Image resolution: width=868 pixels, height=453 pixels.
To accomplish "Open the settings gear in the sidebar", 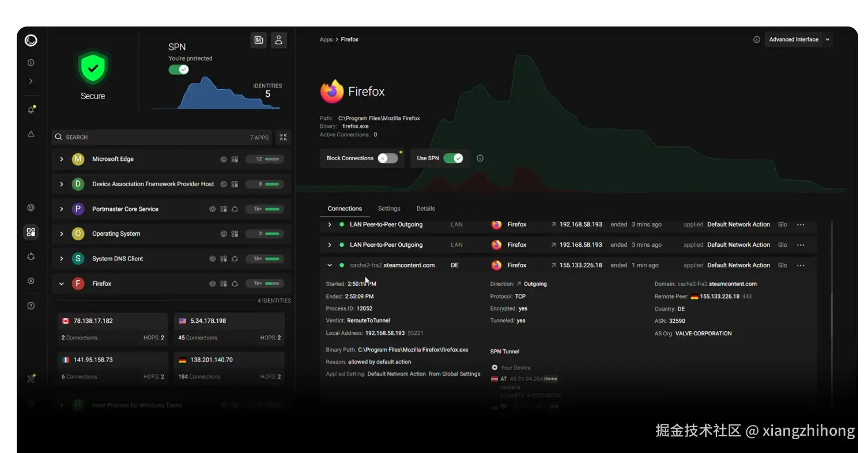I will click(x=31, y=281).
